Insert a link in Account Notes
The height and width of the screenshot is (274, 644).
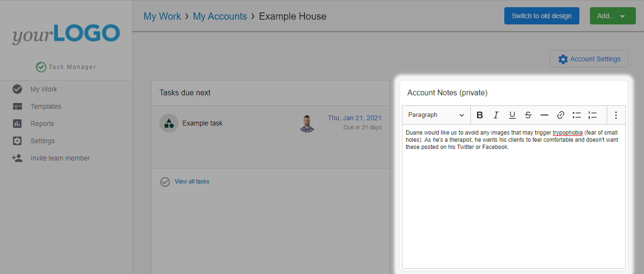561,115
